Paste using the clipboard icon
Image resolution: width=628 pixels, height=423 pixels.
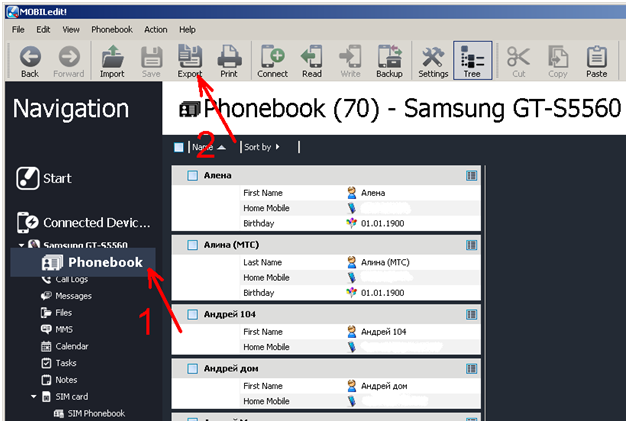(597, 61)
